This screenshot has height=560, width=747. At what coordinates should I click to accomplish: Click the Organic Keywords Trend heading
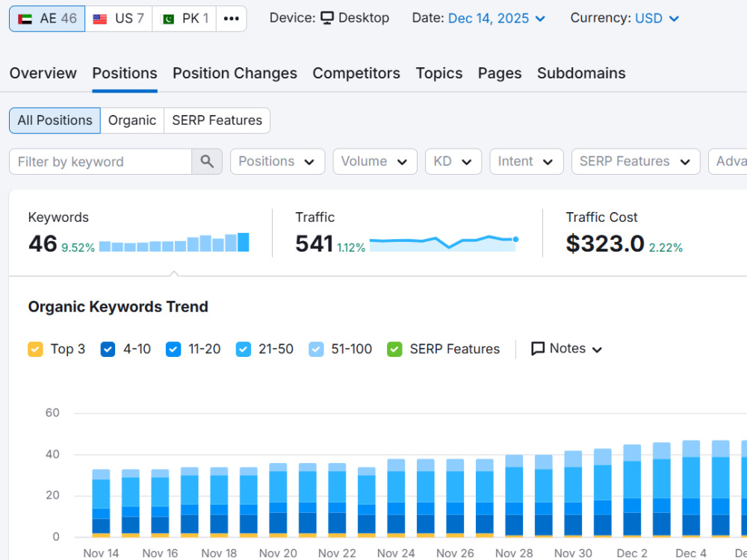118,307
